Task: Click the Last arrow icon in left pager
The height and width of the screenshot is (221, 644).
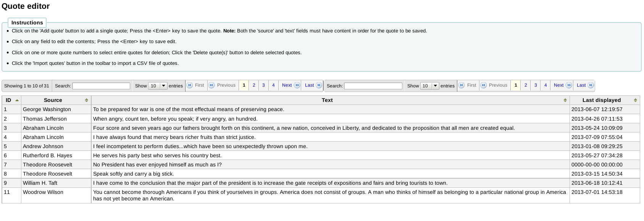Action: [319, 85]
